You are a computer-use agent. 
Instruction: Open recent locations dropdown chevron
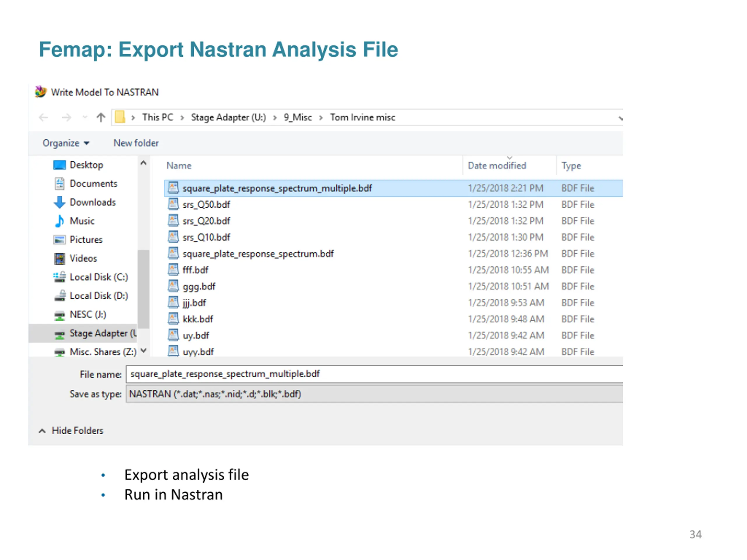pyautogui.click(x=85, y=118)
